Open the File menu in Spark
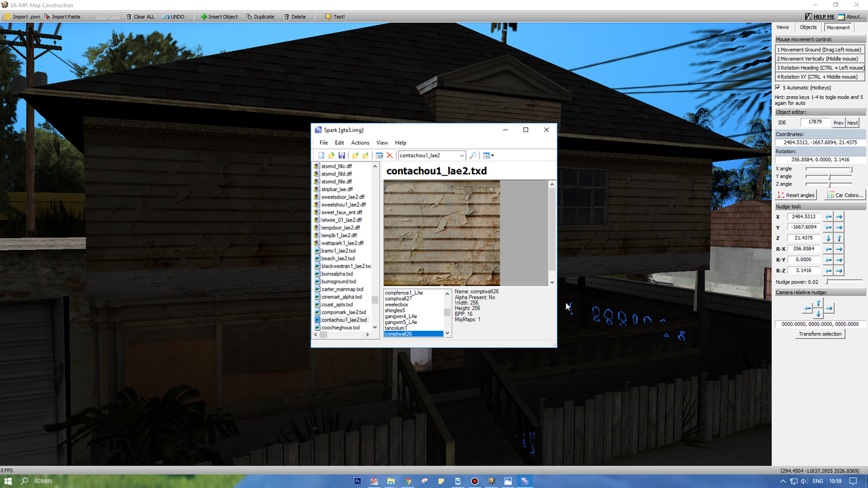 click(323, 143)
